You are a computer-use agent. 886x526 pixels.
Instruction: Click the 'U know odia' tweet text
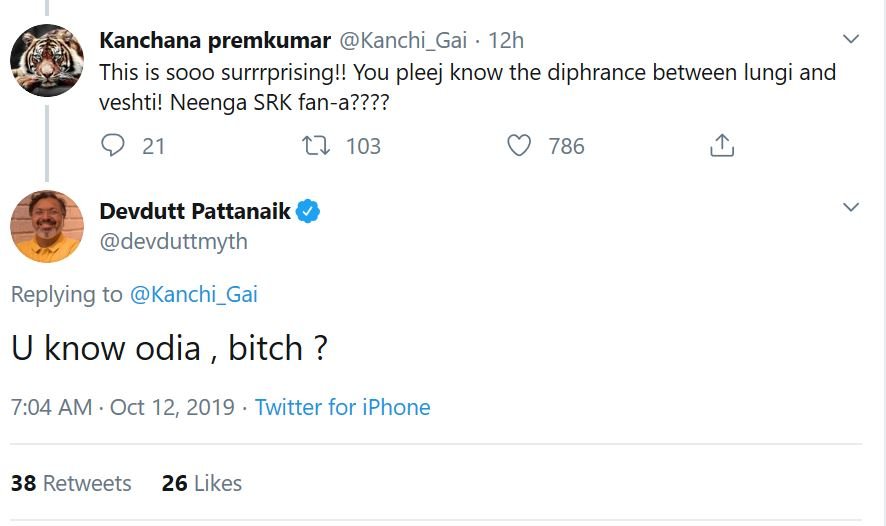(x=170, y=348)
